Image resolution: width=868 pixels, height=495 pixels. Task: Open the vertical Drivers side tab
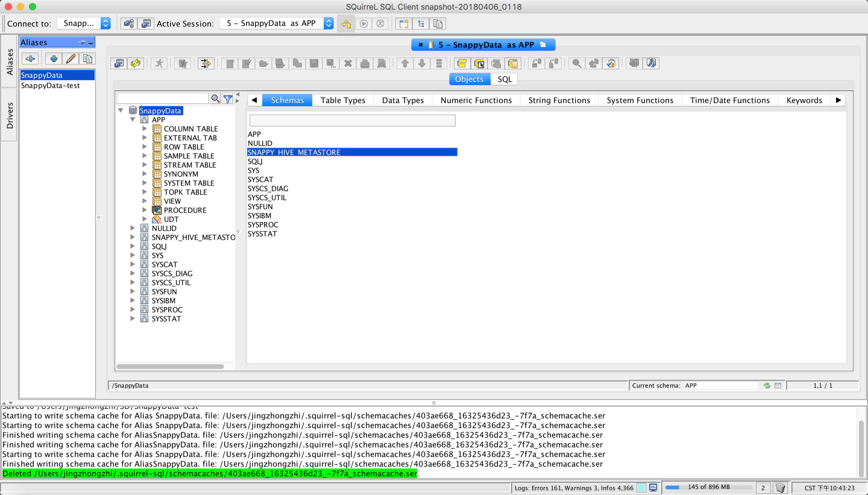pos(9,115)
